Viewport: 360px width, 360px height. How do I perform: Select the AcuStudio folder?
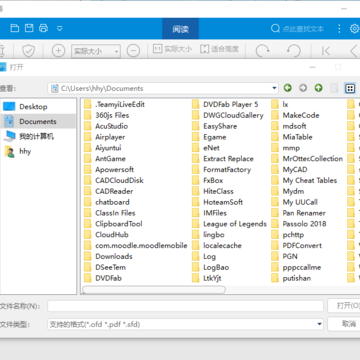point(106,126)
